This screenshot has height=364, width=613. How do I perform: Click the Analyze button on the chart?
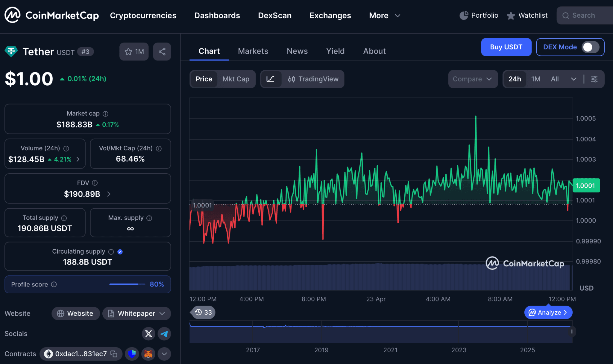[x=548, y=312]
